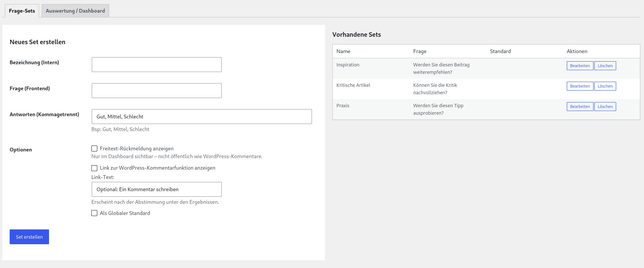Click the text 'Werden Sie diesen Beitrag weiterempfehlen?'
This screenshot has width=644, height=268.
[x=441, y=69]
